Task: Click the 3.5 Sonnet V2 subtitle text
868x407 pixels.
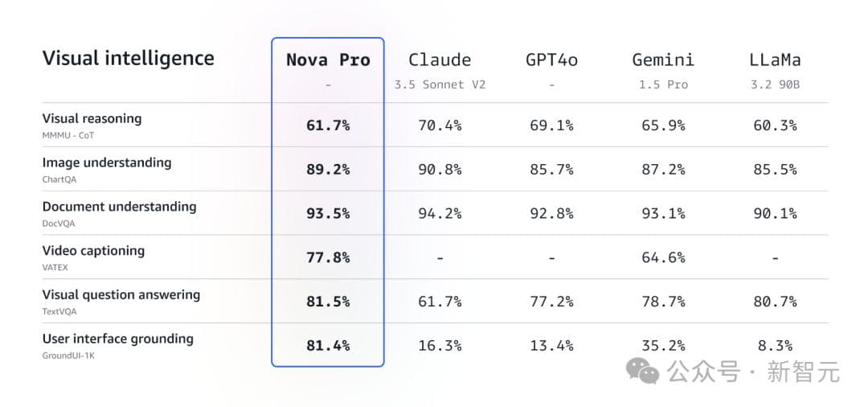Action: [440, 84]
